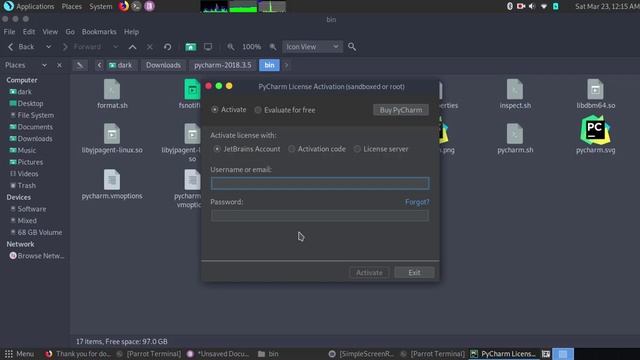This screenshot has height=360, width=640.
Task: Open Desktop in Places sidebar
Action: click(30, 104)
